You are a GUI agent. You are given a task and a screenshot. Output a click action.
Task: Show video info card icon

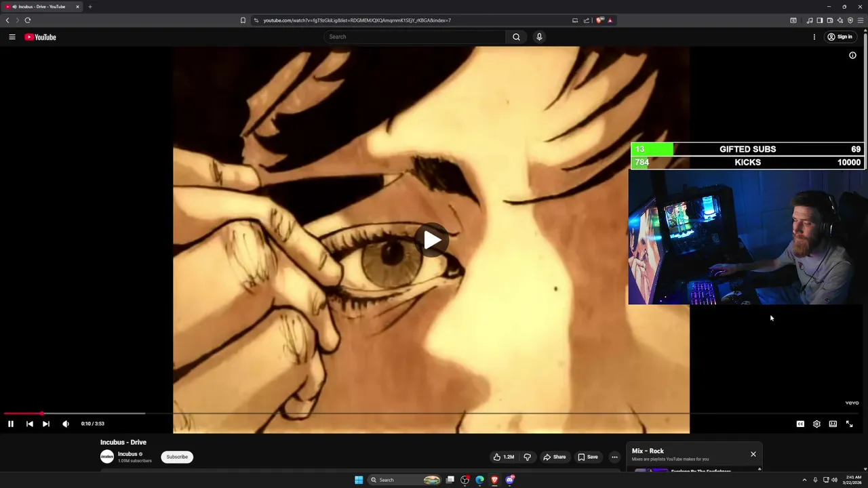[x=852, y=56]
